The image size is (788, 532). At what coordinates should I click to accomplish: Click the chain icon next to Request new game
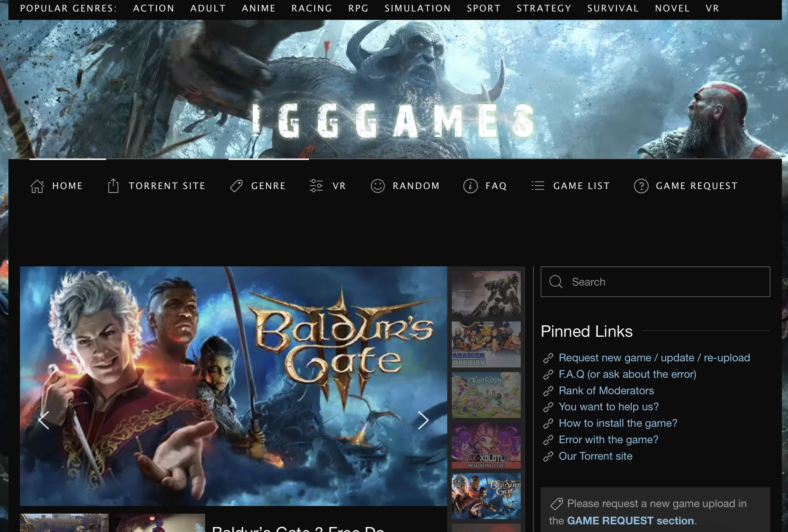pos(548,358)
